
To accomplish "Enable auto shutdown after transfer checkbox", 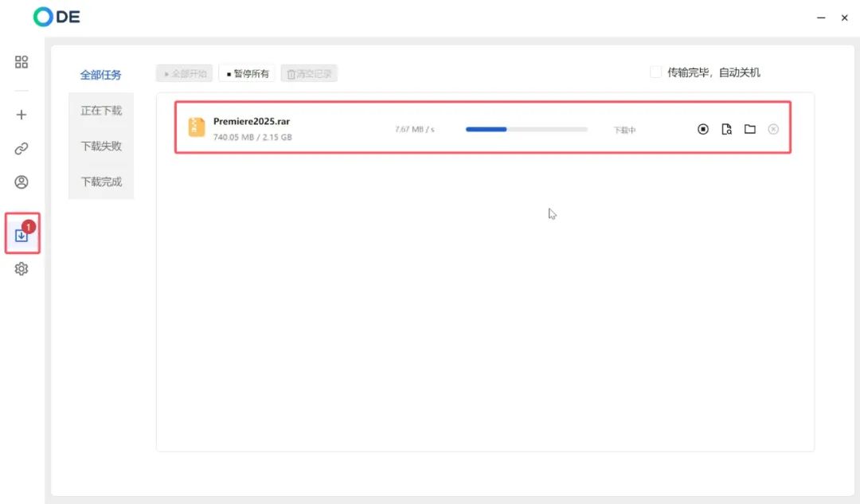I will (655, 72).
